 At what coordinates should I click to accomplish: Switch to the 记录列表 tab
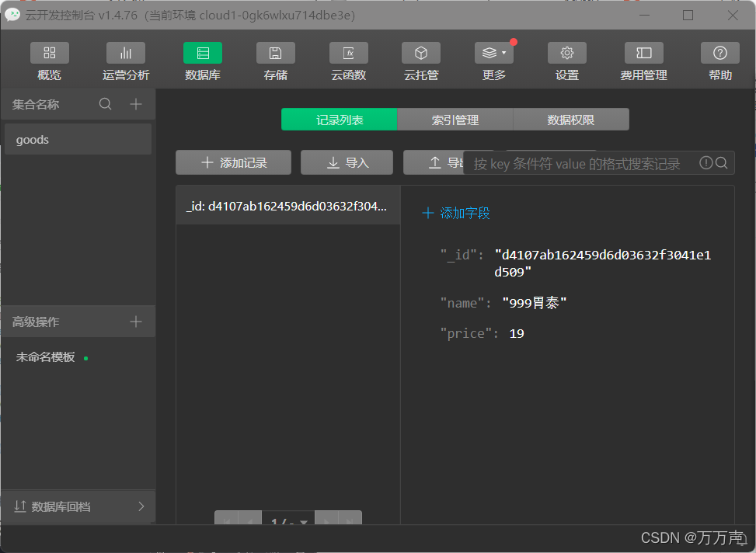point(340,120)
